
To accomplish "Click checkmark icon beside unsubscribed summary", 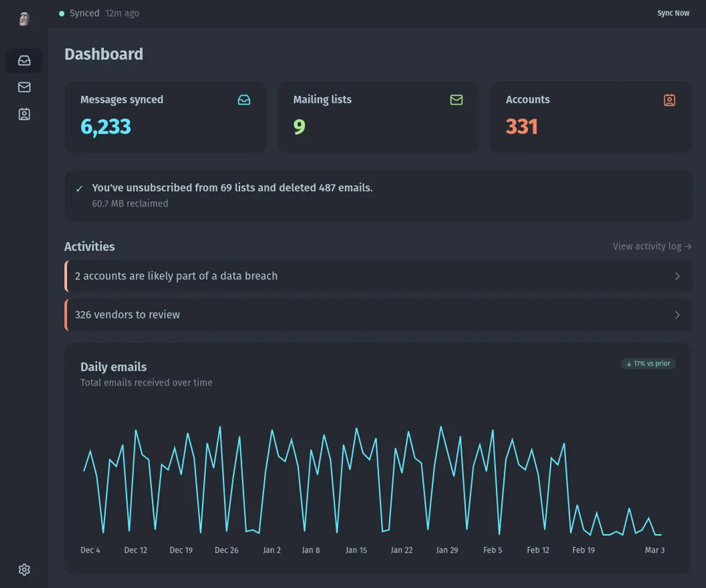I will coord(79,189).
